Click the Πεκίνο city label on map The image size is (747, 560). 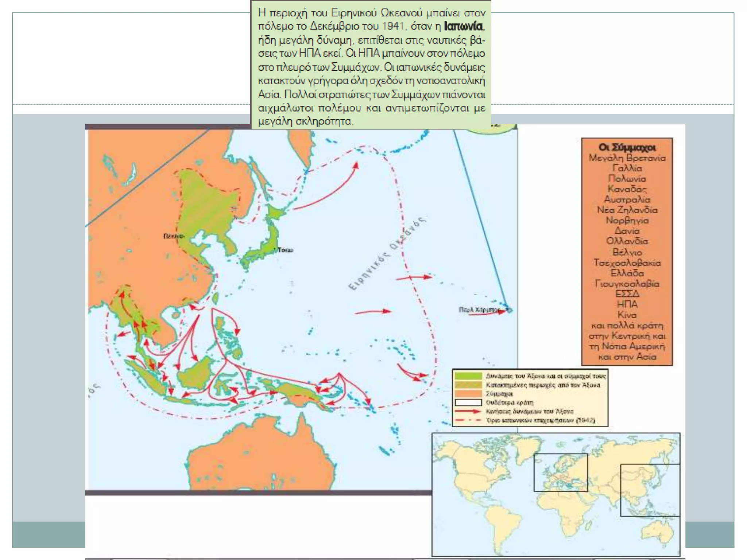pos(174,236)
